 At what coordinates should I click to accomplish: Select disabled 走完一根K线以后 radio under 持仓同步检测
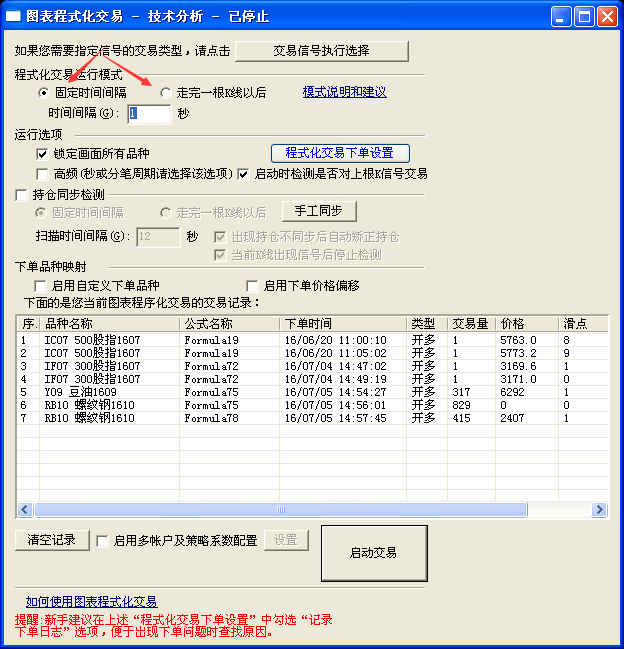166,213
